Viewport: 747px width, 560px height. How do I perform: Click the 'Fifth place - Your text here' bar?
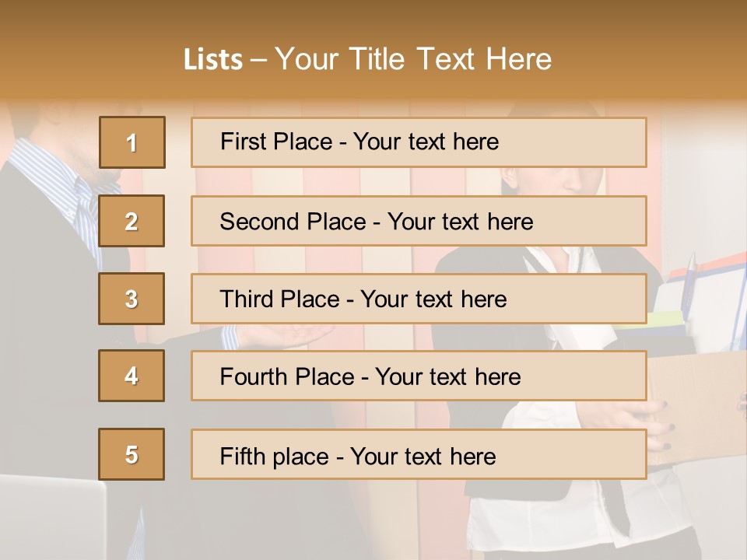tap(419, 454)
